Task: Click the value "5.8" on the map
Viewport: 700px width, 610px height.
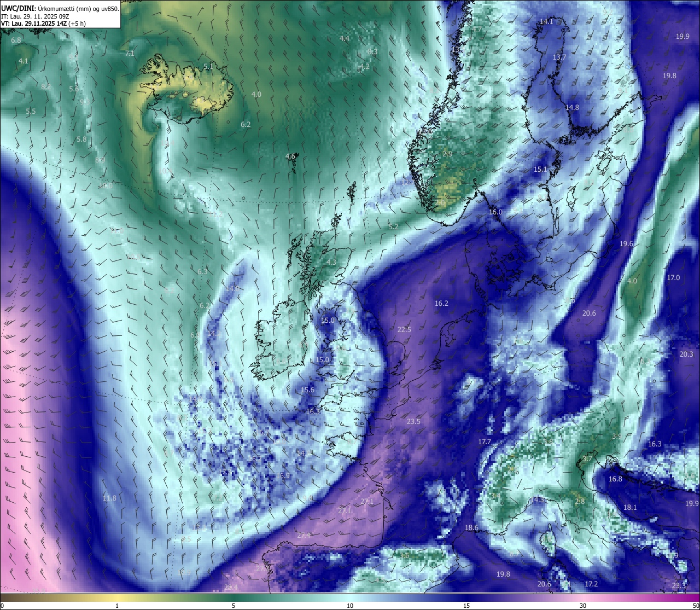Action: [x=81, y=140]
